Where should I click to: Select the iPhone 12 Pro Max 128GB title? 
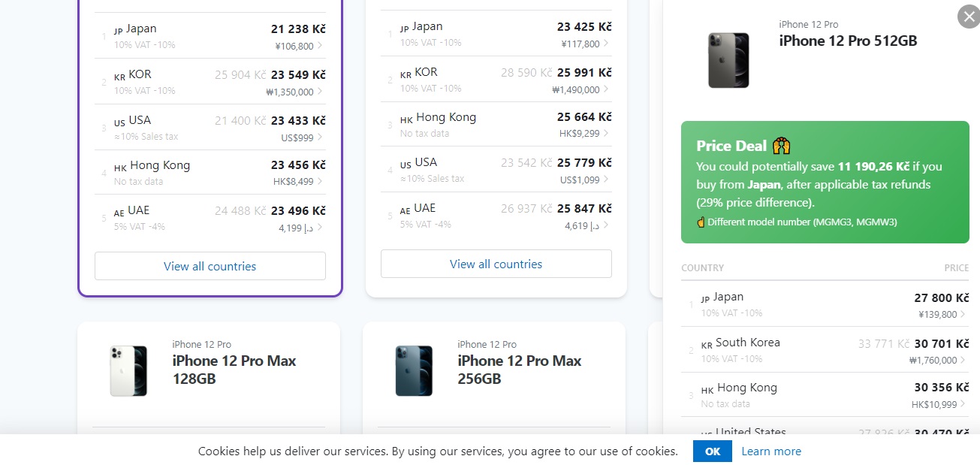pyautogui.click(x=234, y=370)
